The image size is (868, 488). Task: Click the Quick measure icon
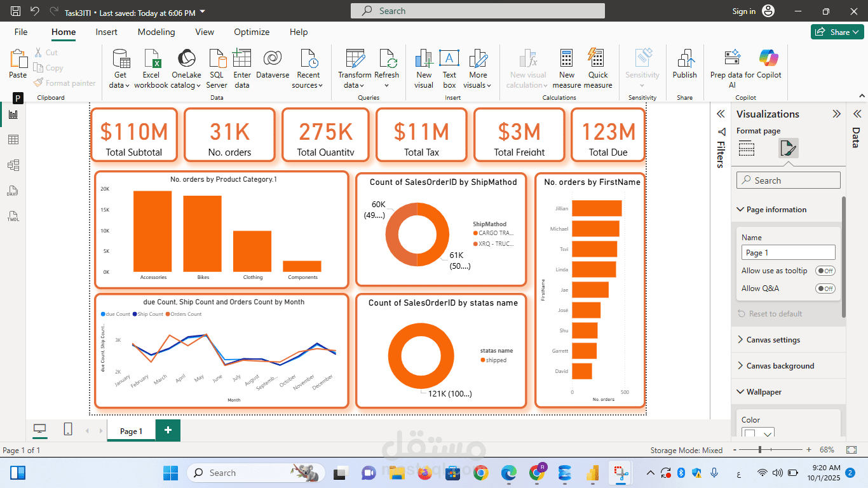pyautogui.click(x=598, y=69)
